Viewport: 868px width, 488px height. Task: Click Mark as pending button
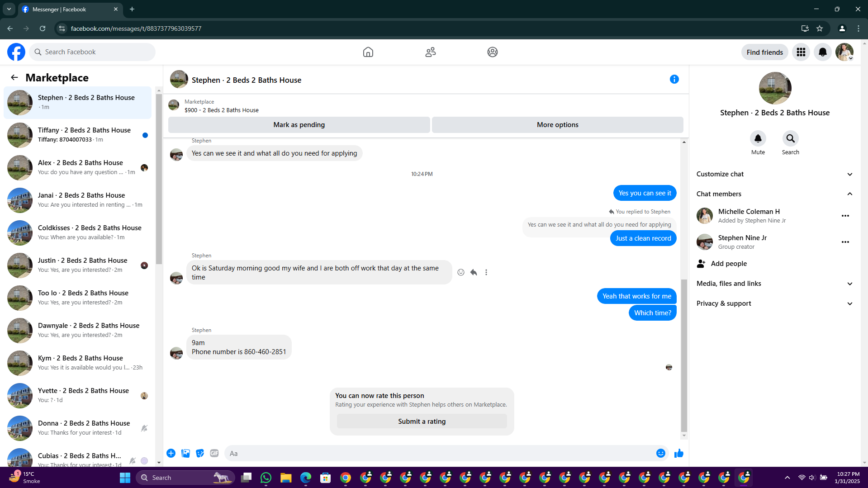tap(299, 125)
